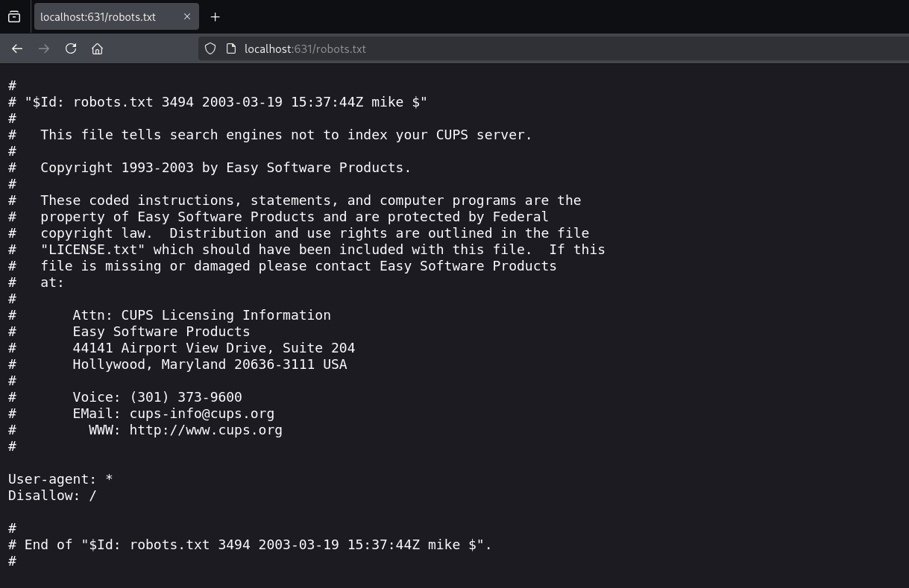The image size is (909, 588).
Task: Click the "User-agent: *" line
Action: 60,479
